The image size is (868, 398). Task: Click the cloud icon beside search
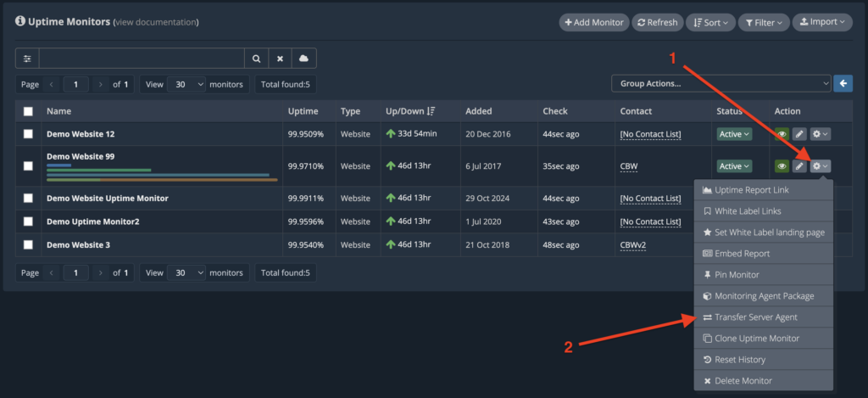click(x=304, y=59)
